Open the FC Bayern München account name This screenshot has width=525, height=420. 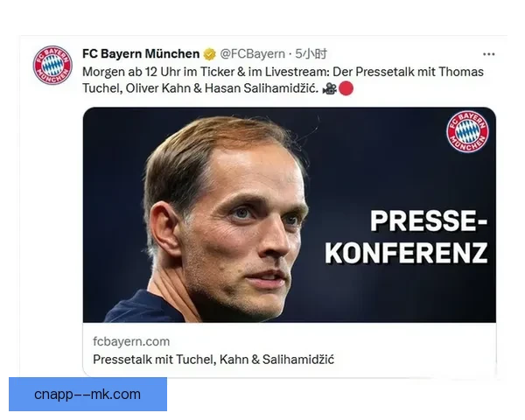tap(141, 54)
